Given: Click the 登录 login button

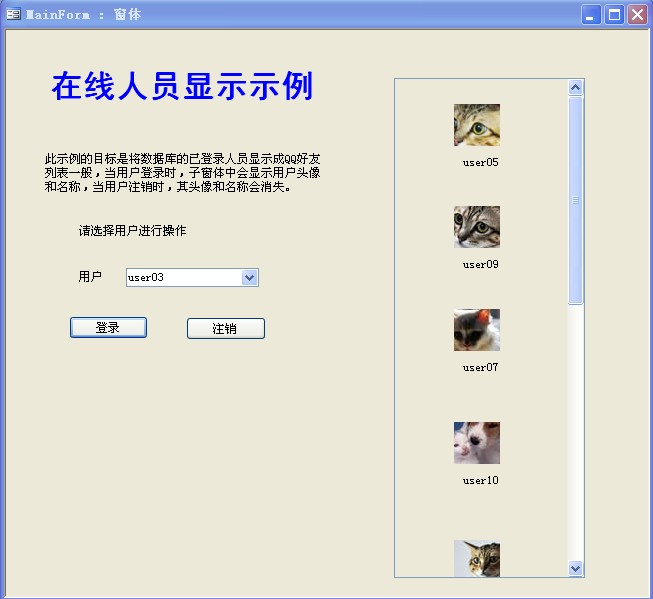Looking at the screenshot, I should [108, 327].
